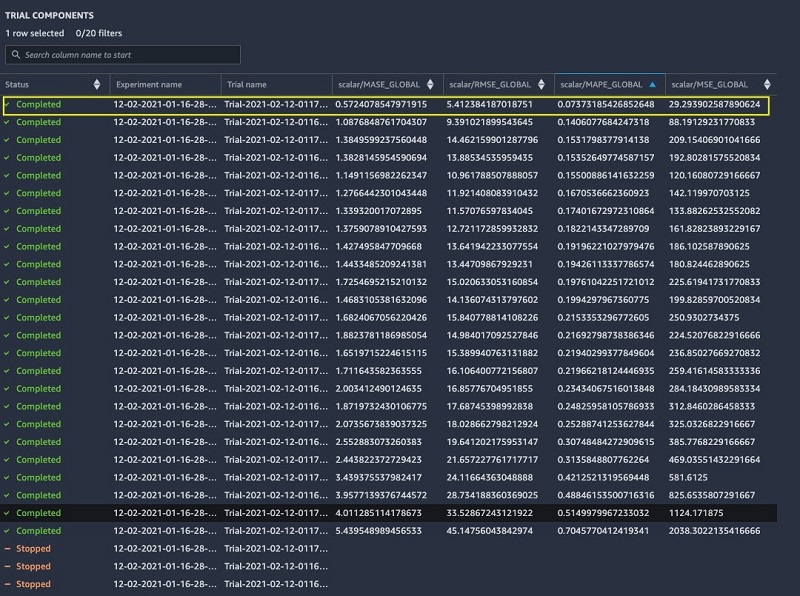Click MAPE cell 0.1994297967360775
The width and height of the screenshot is (800, 596).
[603, 300]
